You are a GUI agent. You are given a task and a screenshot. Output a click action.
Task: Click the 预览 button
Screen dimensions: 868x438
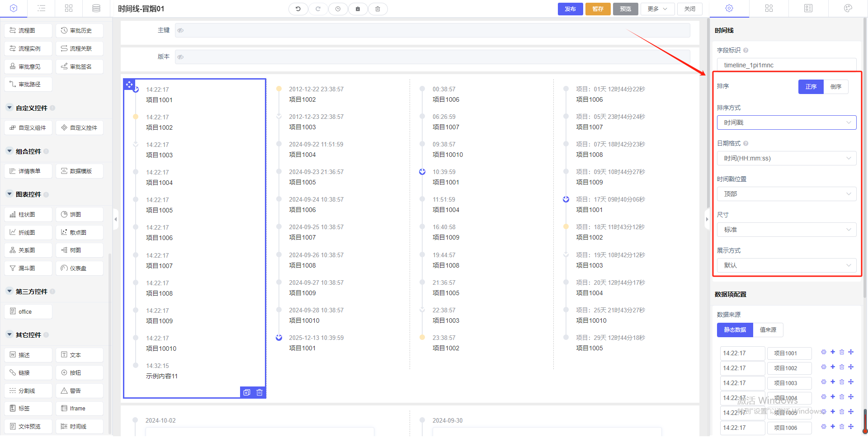pos(625,9)
